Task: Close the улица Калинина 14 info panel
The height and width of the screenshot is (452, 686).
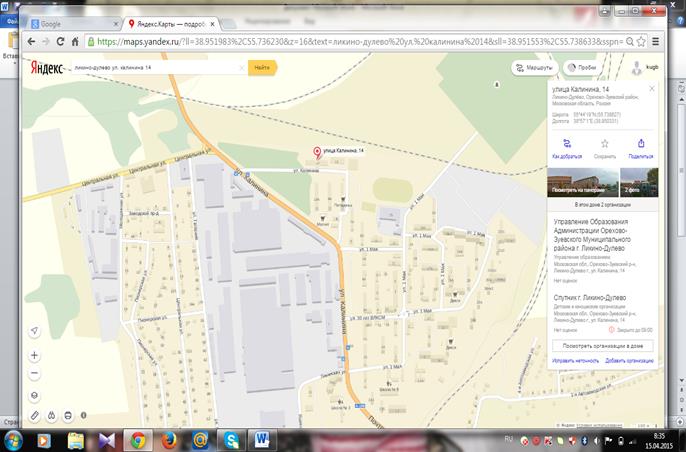Action: click(x=652, y=89)
